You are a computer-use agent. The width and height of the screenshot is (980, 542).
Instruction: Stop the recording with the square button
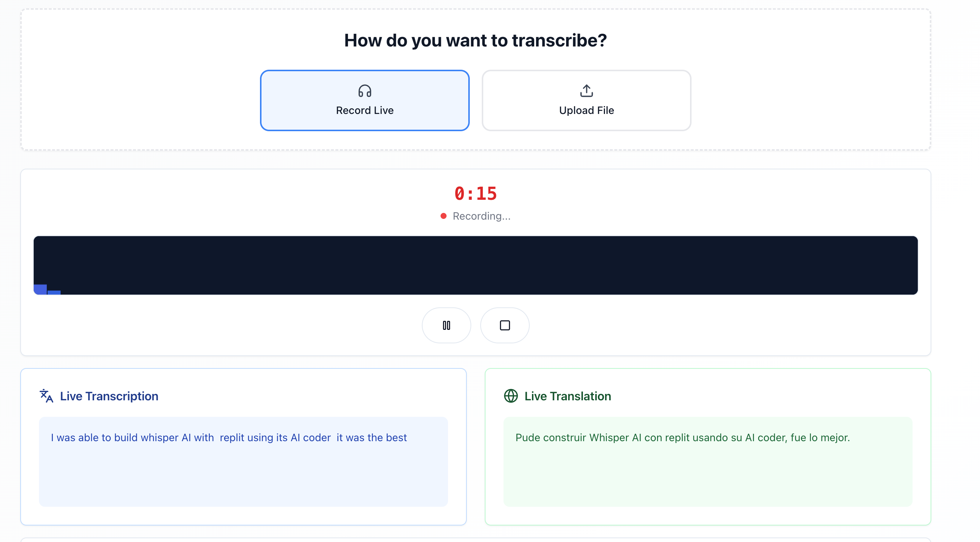point(505,325)
